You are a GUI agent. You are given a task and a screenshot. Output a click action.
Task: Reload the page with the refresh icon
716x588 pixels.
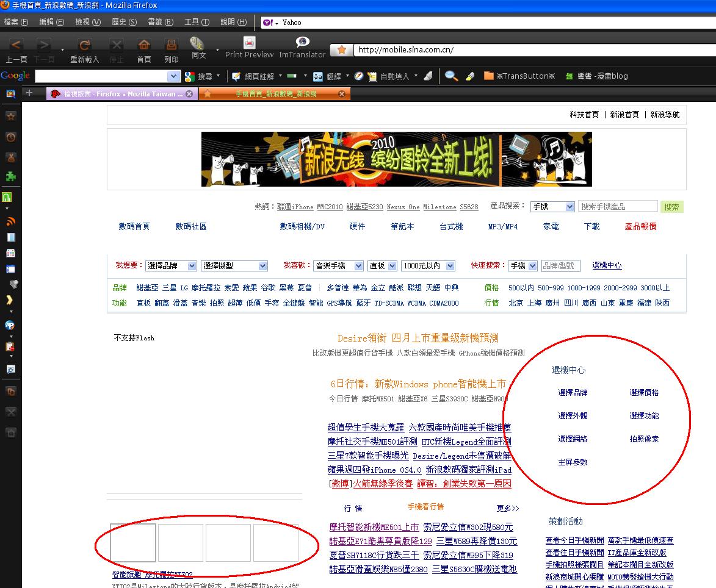tap(85, 45)
